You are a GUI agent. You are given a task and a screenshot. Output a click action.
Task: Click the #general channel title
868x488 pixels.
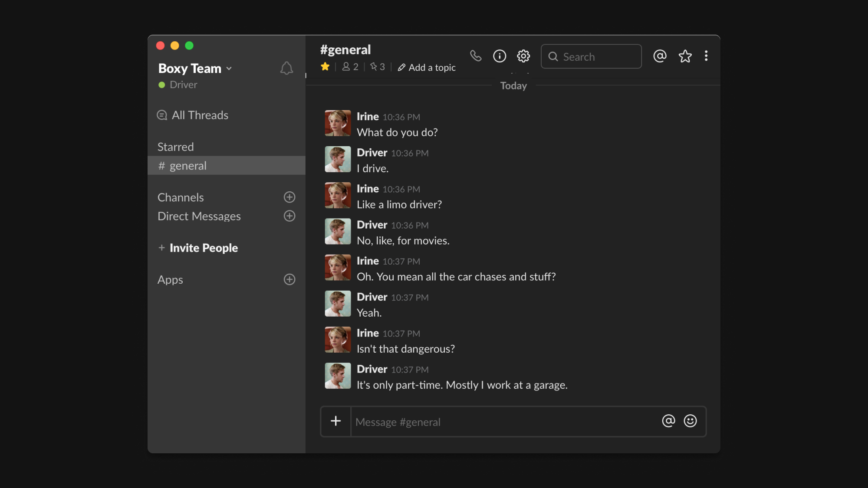click(x=345, y=50)
